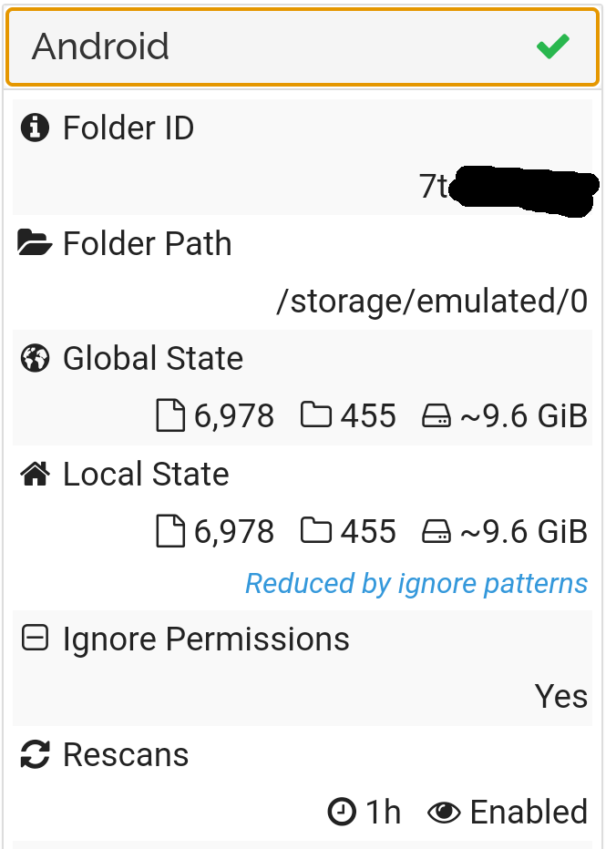
Task: Click the home icon beside Local State
Action: (x=33, y=473)
